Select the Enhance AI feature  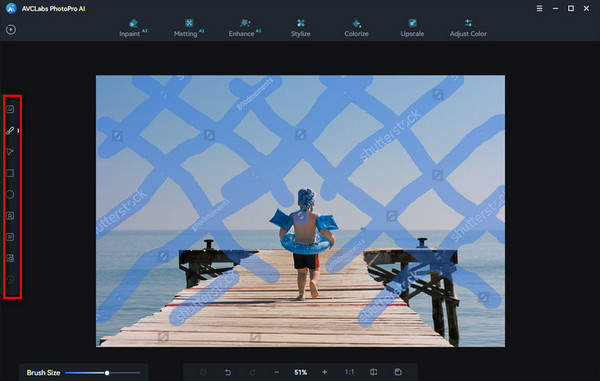pyautogui.click(x=245, y=28)
